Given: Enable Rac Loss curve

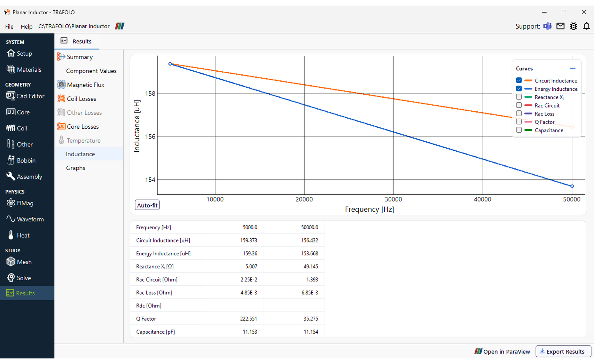Looking at the screenshot, I should (519, 113).
